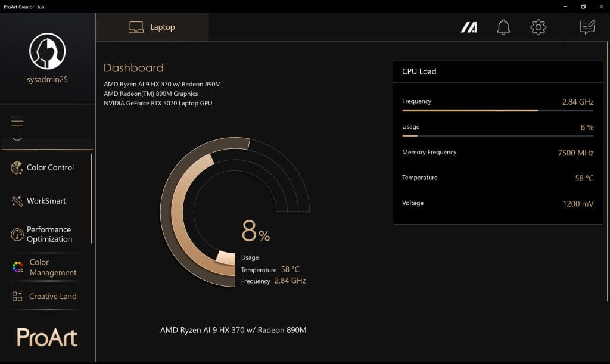The image size is (610, 364).
Task: Open the feedback note icon
Action: 587,27
